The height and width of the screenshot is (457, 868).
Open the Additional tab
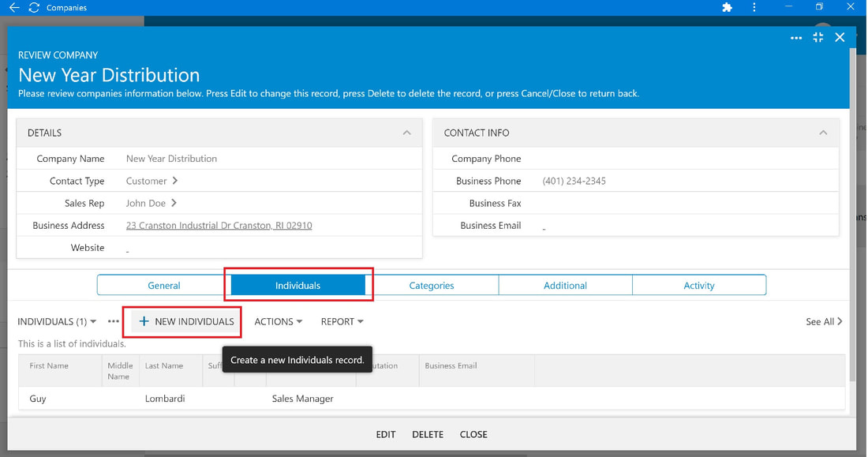click(565, 285)
